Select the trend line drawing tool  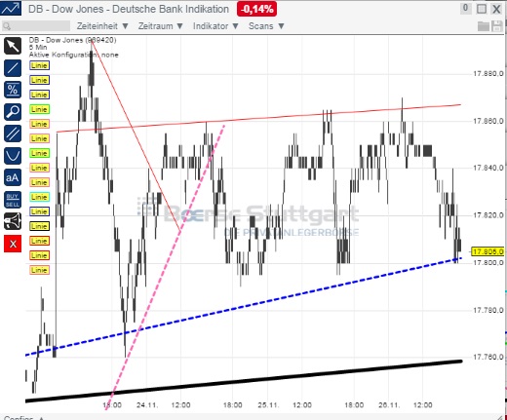[13, 68]
